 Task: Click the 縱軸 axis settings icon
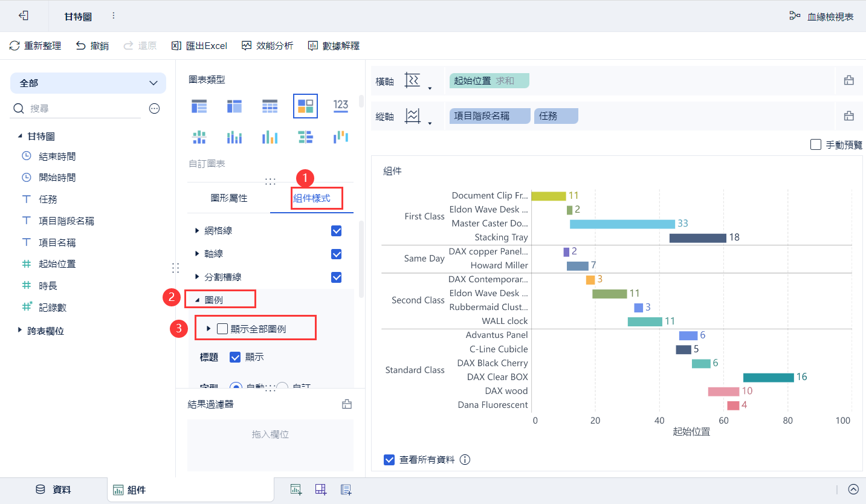click(412, 116)
